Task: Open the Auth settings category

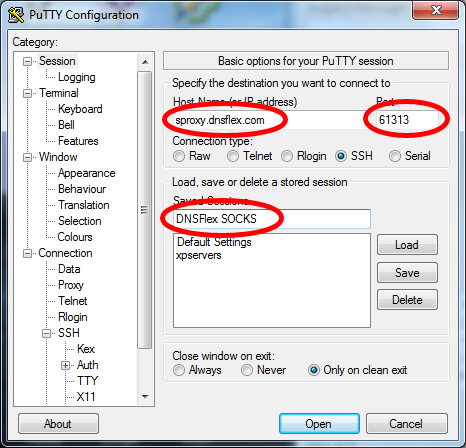Action: coord(87,365)
